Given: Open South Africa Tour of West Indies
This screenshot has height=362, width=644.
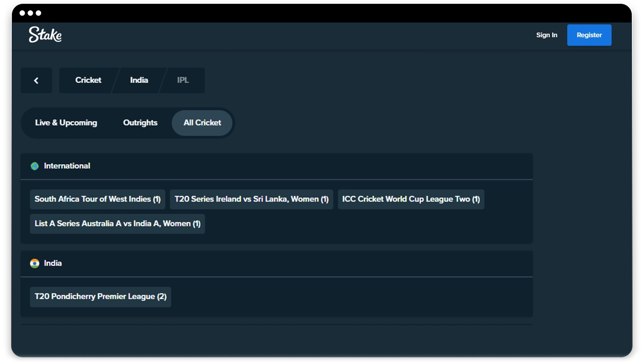Looking at the screenshot, I should pos(97,199).
